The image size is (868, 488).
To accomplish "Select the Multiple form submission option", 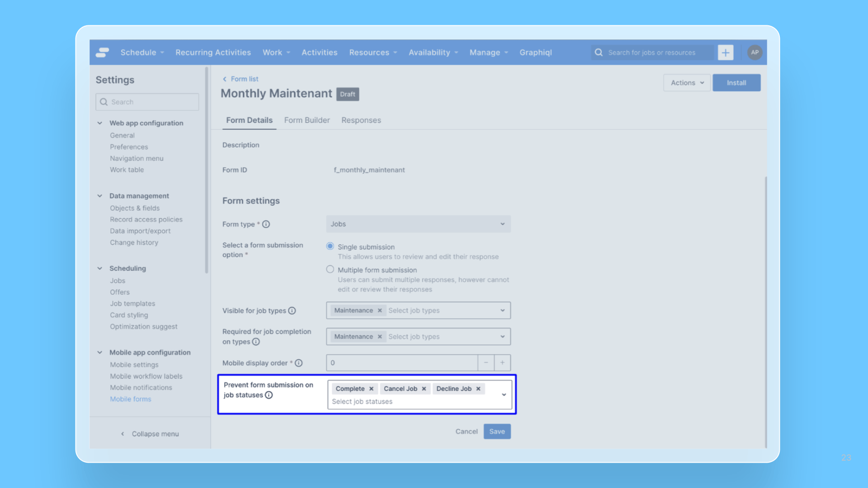I will click(330, 269).
